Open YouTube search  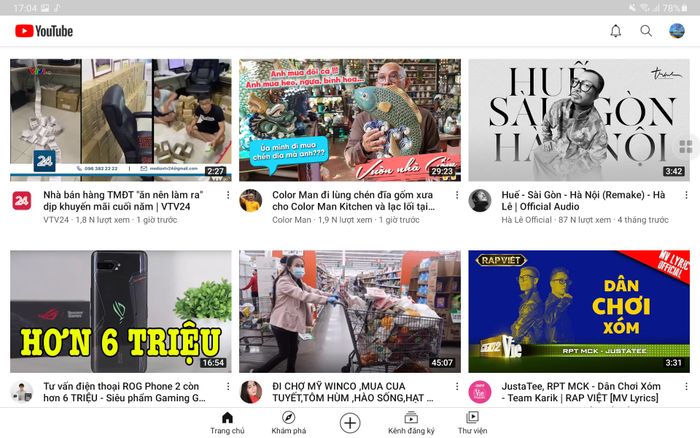646,31
